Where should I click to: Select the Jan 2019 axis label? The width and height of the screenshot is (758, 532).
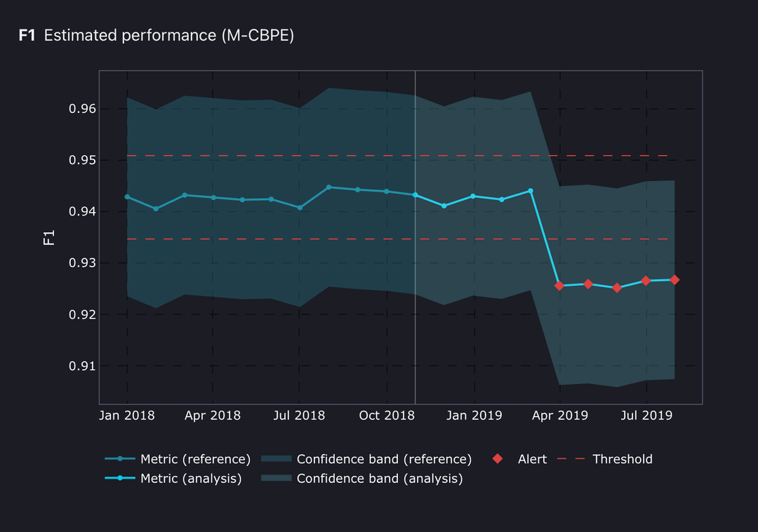(x=474, y=415)
